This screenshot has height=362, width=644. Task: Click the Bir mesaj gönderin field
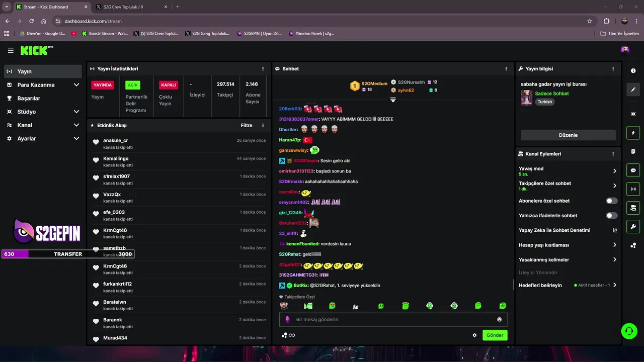(393, 319)
